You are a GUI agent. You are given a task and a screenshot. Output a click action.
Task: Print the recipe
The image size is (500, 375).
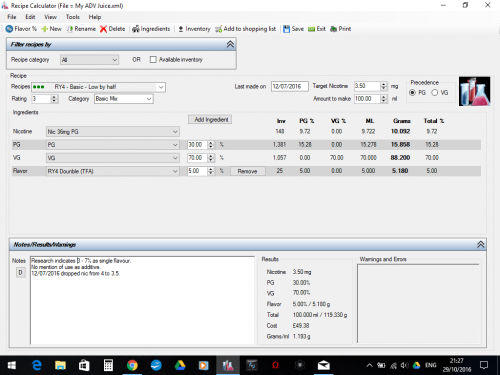pyautogui.click(x=340, y=29)
